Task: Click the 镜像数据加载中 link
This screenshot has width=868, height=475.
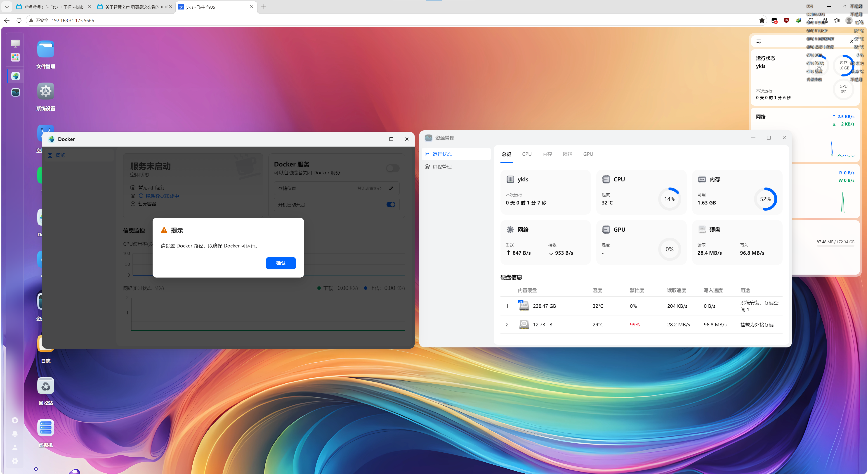Action: click(x=162, y=196)
